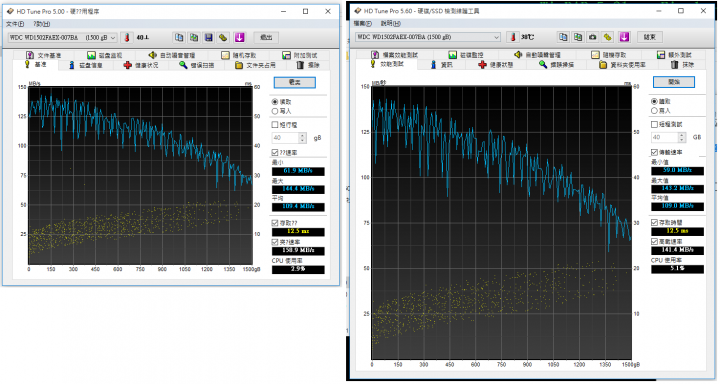This screenshot has height=384, width=720.
Task: Open Extra Tests tab in HD Tune 5.00
Action: point(300,55)
